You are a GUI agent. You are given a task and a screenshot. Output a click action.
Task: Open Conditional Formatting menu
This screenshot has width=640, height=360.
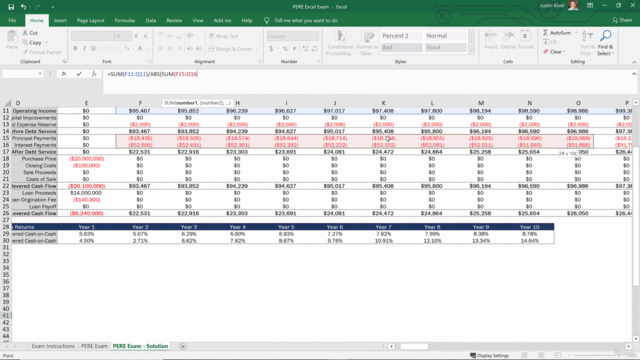tap(340, 43)
